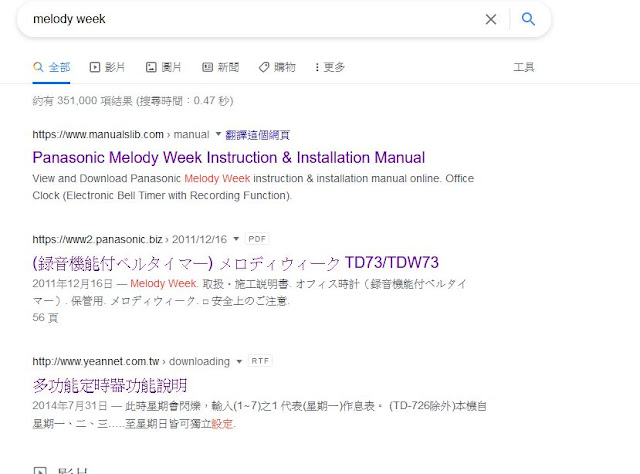The width and height of the screenshot is (640, 474).
Task: Click the 翻譯這個網頁 translate page link
Action: click(x=258, y=135)
